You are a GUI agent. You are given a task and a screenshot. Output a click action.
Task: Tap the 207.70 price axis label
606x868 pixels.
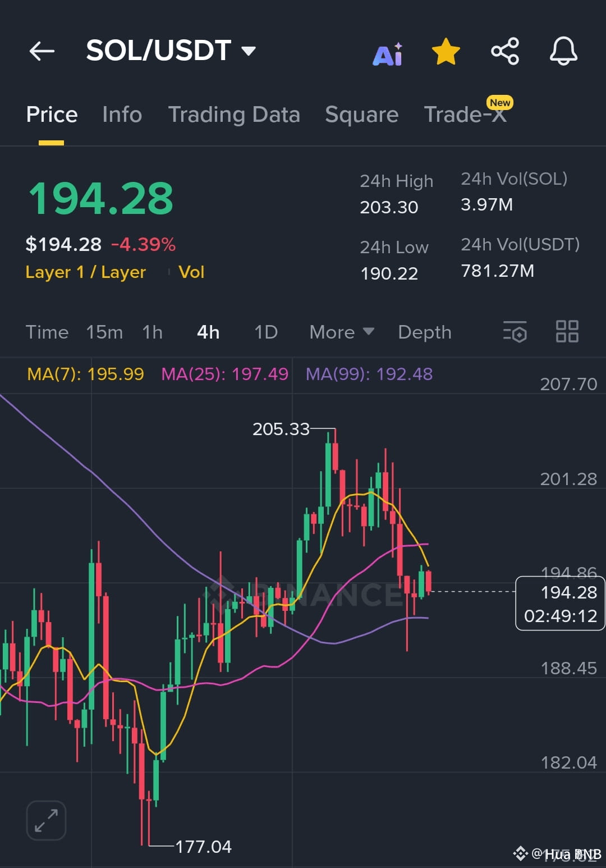pyautogui.click(x=568, y=384)
